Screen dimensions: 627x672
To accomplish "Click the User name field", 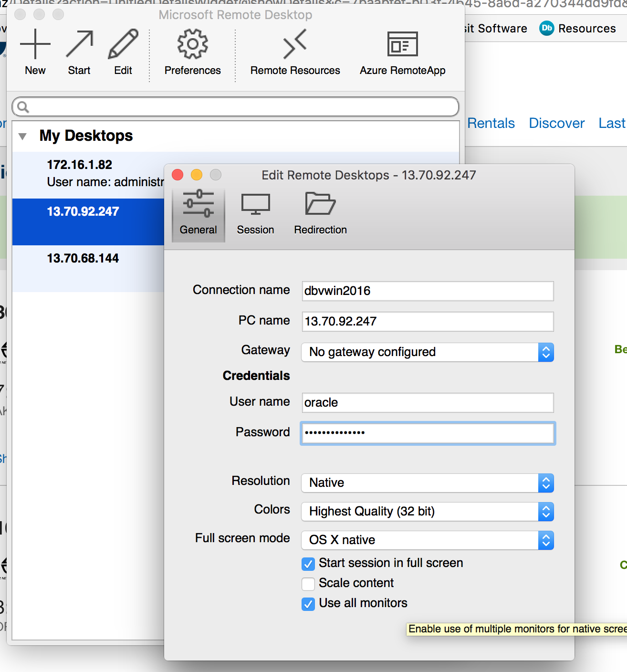I will pyautogui.click(x=428, y=402).
